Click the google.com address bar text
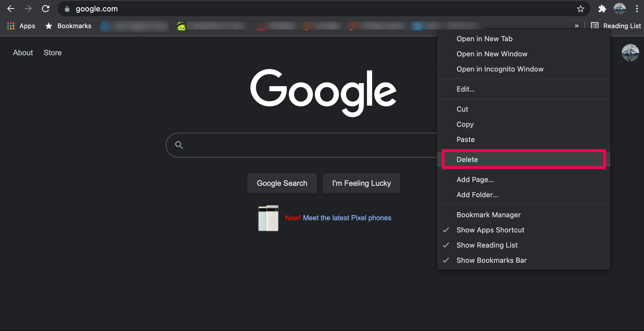Image resolution: width=644 pixels, height=331 pixels. point(97,9)
